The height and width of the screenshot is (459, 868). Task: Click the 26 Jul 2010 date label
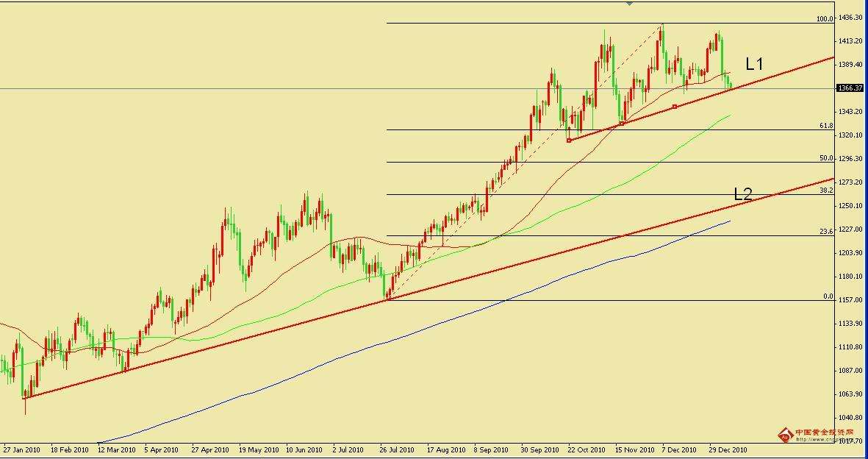395,449
